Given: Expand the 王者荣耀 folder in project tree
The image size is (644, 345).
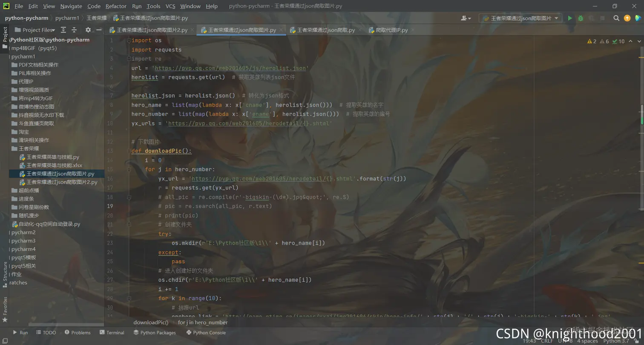Looking at the screenshot, I should pyautogui.click(x=25, y=148).
